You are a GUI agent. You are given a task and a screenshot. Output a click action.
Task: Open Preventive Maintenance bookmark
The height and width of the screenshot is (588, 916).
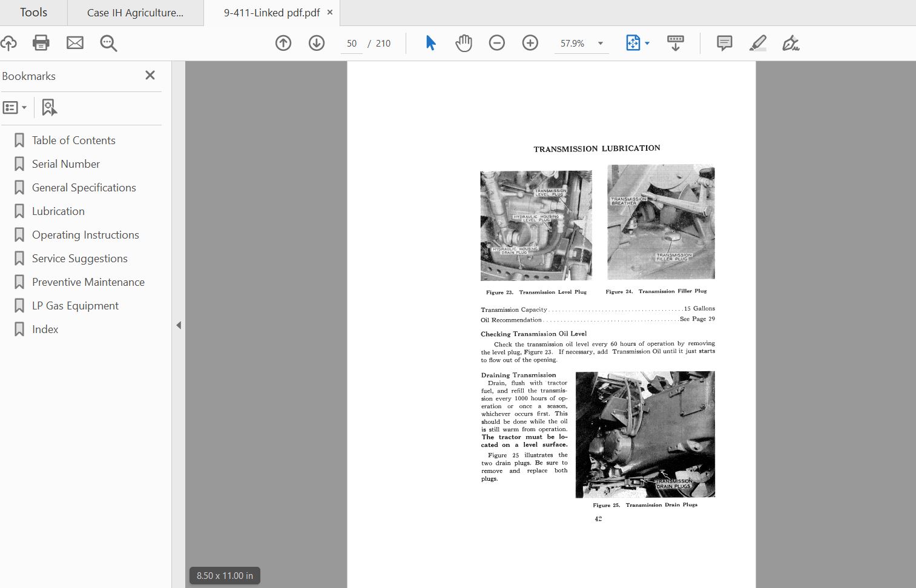coord(88,282)
